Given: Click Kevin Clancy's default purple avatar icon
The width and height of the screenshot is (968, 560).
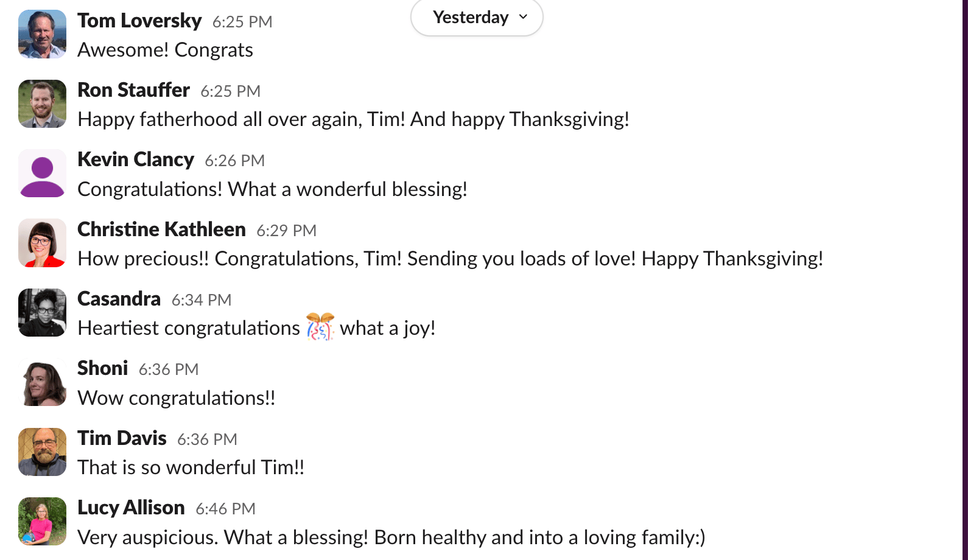Looking at the screenshot, I should point(42,173).
